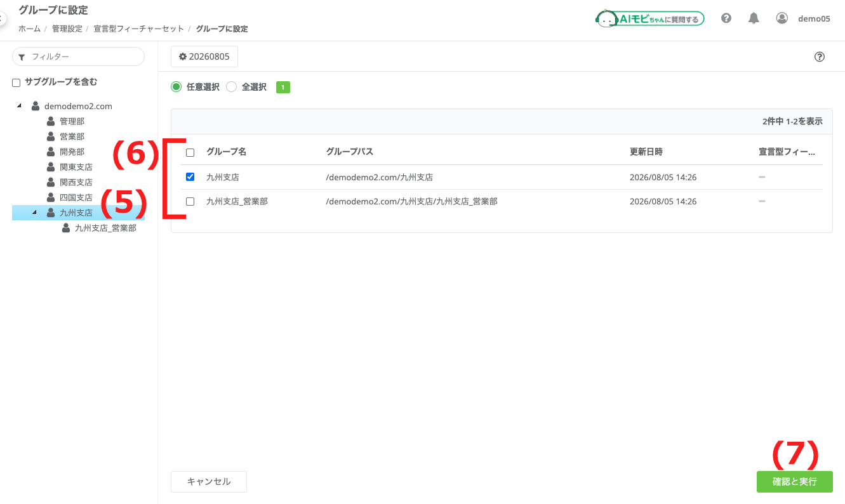Screen dimensions: 845x504
Task: Click the 九州支店 group name cell in table
Action: point(223,177)
